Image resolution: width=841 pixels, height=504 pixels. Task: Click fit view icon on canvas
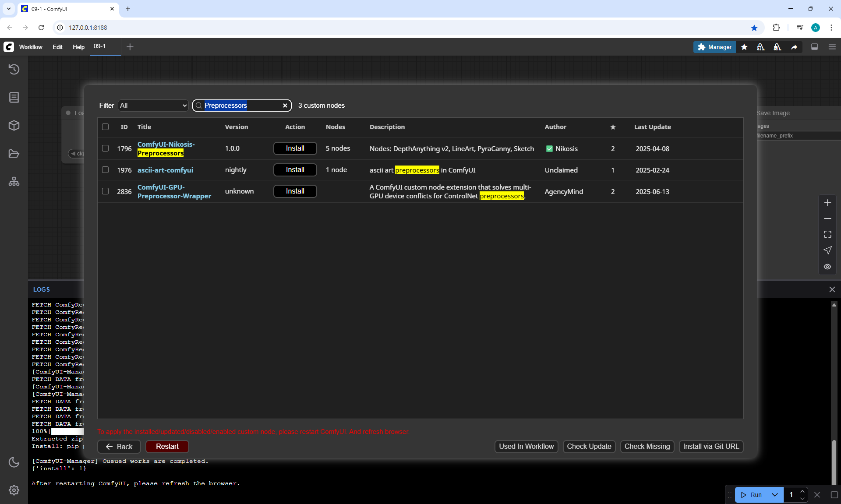827,234
